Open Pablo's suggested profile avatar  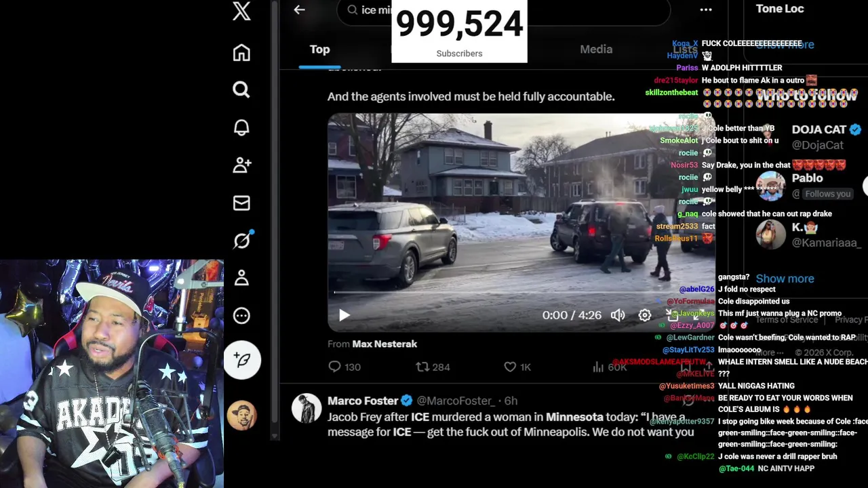(770, 186)
